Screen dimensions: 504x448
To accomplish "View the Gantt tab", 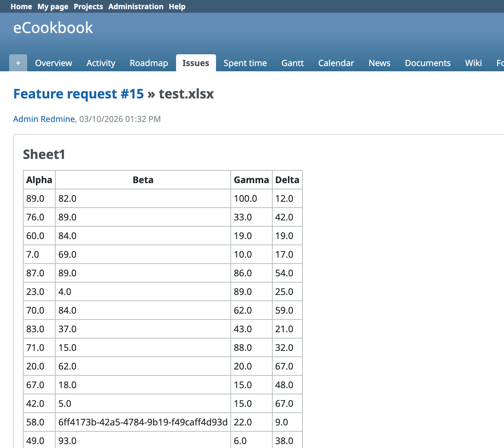I will 293,63.
